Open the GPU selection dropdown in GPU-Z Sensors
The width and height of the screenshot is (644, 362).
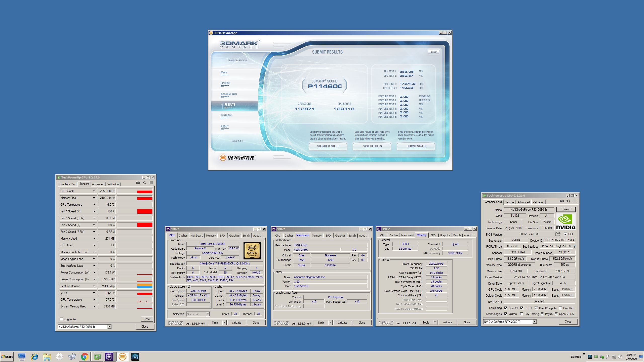pyautogui.click(x=109, y=327)
